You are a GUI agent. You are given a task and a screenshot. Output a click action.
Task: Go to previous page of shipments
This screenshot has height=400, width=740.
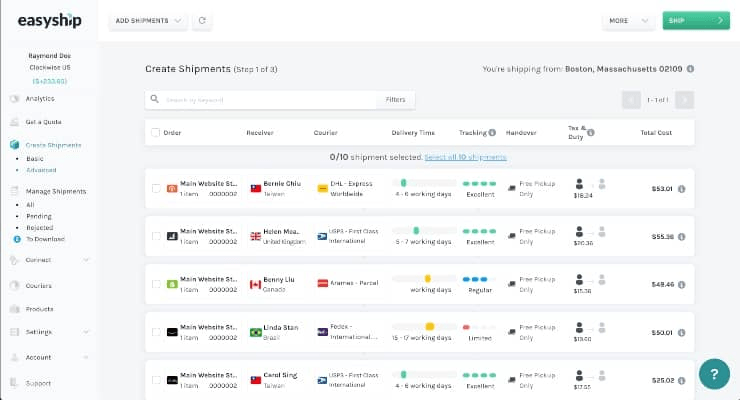(631, 100)
